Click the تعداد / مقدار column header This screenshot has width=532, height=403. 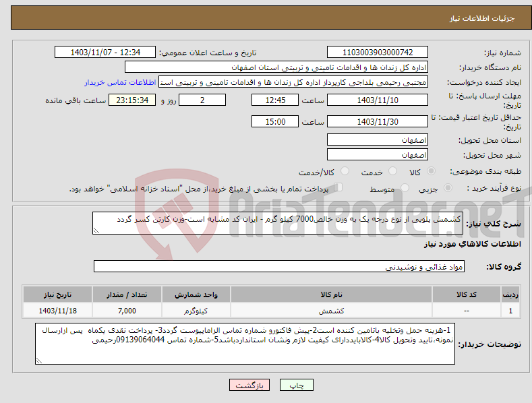(x=127, y=294)
